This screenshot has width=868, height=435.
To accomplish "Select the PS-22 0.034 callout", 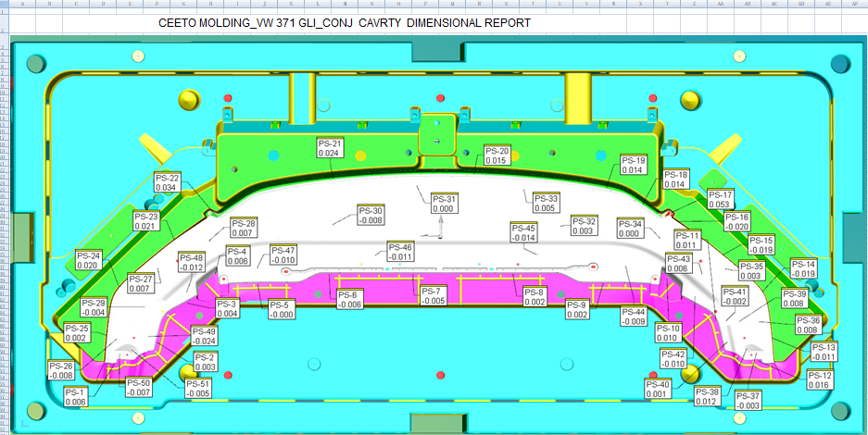I will [x=168, y=183].
